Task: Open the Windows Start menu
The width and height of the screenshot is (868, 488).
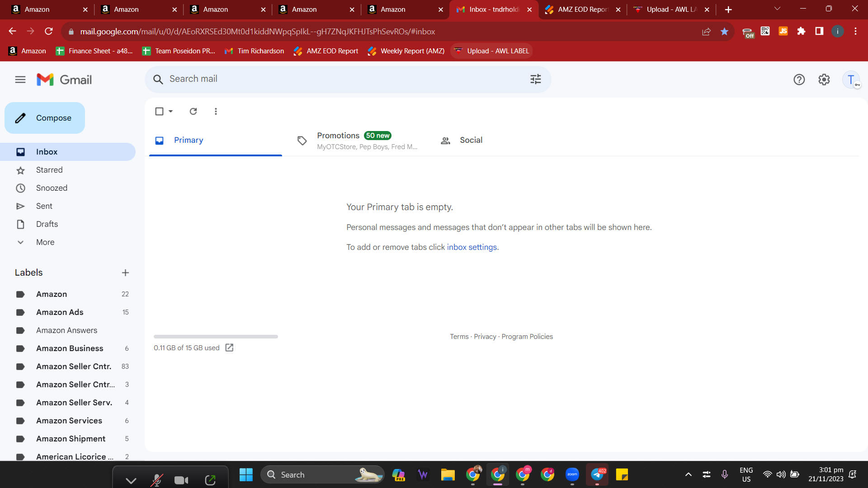Action: [246, 475]
